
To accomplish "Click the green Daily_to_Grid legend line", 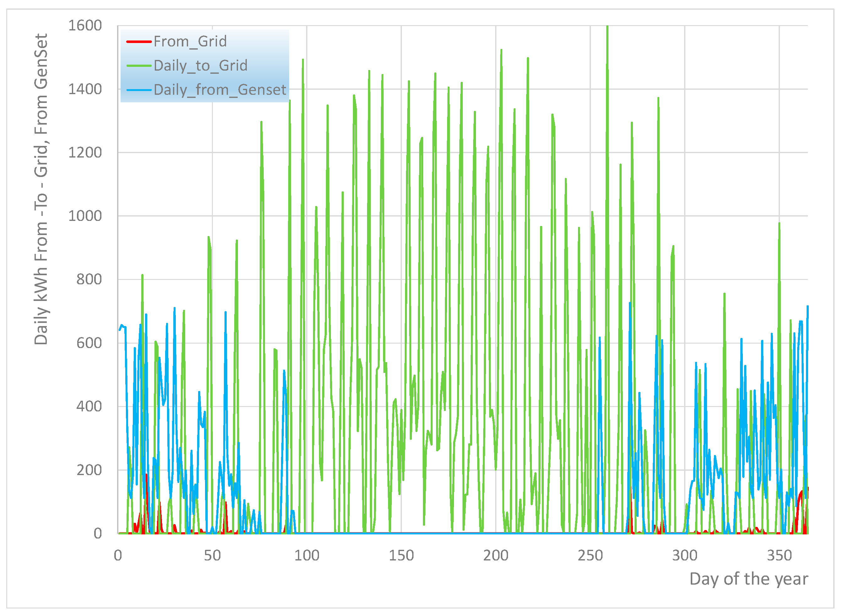I will click(x=139, y=66).
